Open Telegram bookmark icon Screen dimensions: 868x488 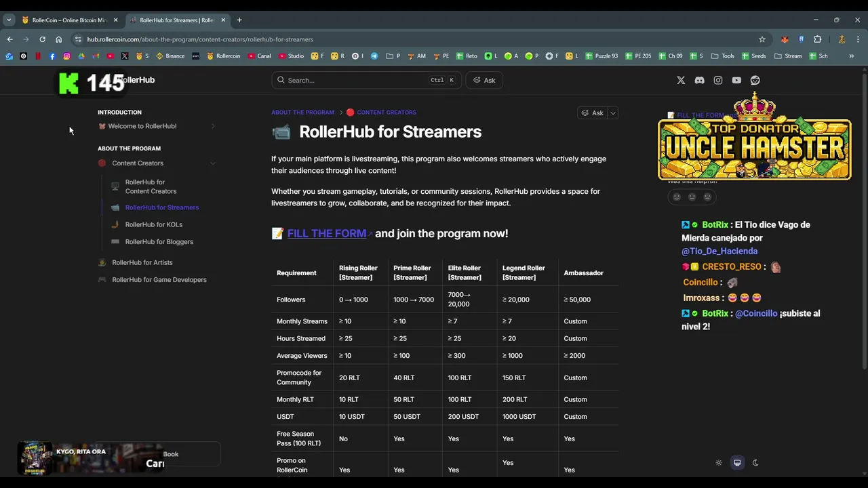point(374,56)
